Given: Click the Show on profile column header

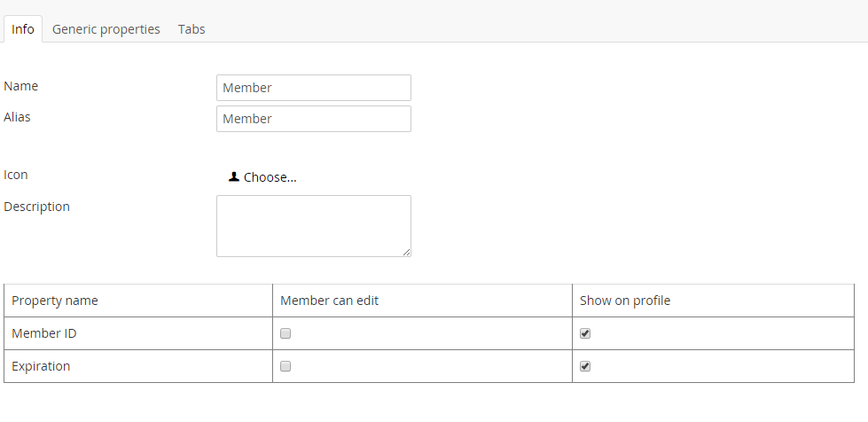Looking at the screenshot, I should click(x=625, y=301).
